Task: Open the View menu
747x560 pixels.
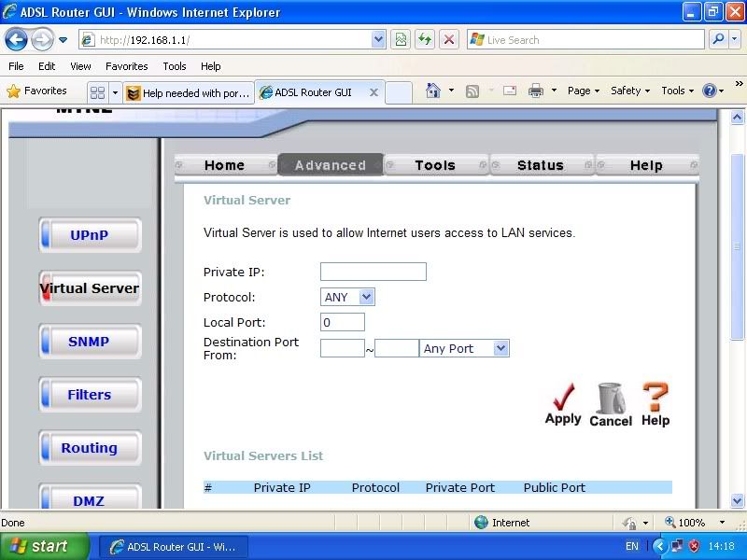Action: click(80, 66)
